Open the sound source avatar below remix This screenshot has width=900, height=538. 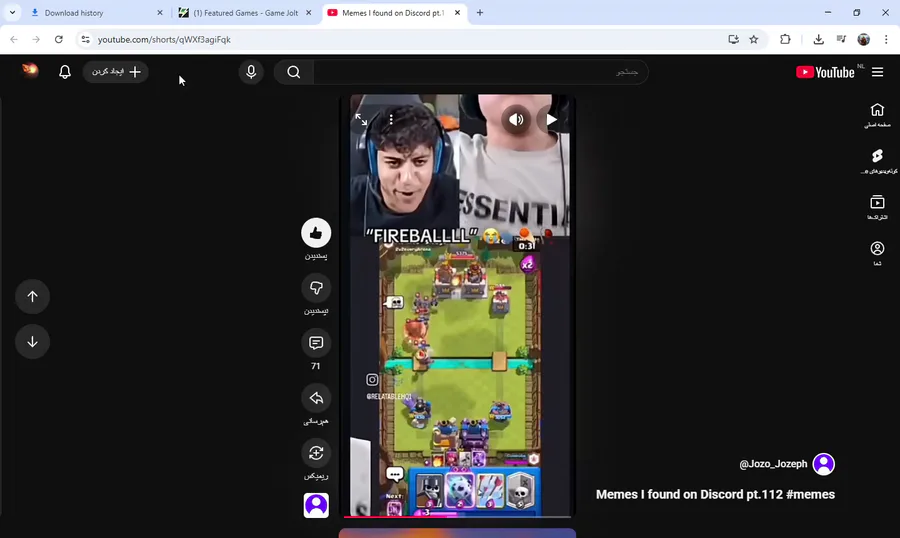(x=316, y=505)
